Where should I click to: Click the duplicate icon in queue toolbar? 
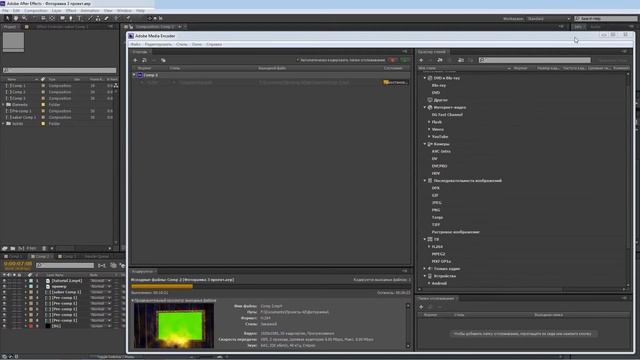click(x=163, y=60)
